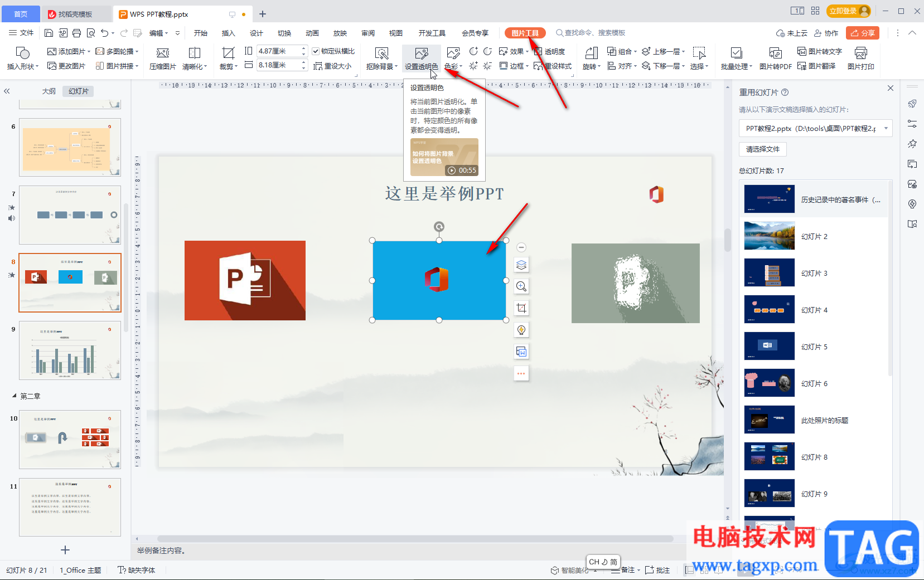Open 上移一层 bring forward dropdown
924x580 pixels.
click(x=663, y=51)
